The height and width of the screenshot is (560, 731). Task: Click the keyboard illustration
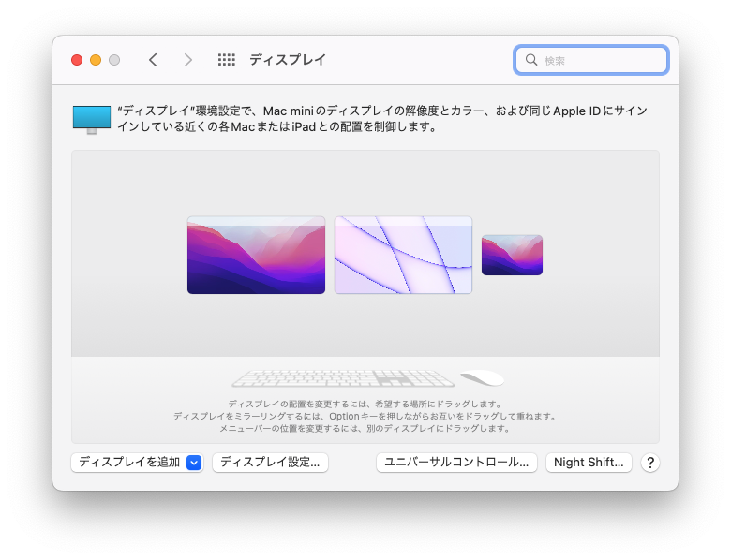[343, 377]
